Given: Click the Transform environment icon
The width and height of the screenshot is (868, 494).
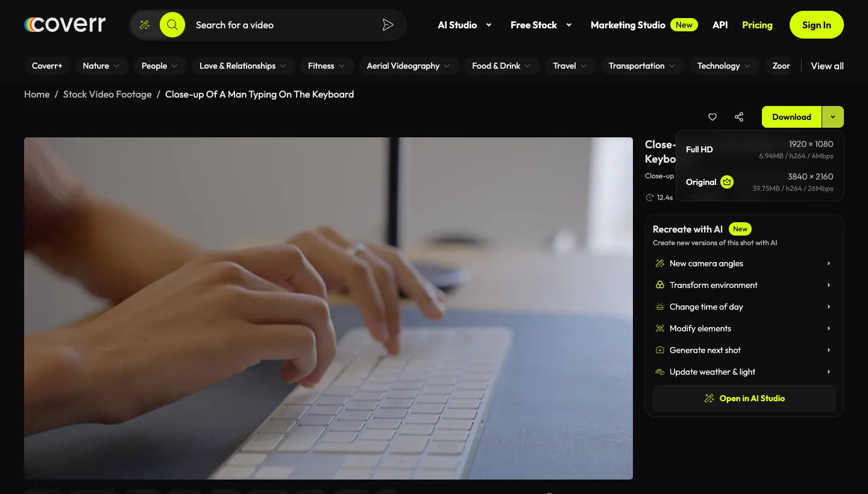Looking at the screenshot, I should point(659,285).
